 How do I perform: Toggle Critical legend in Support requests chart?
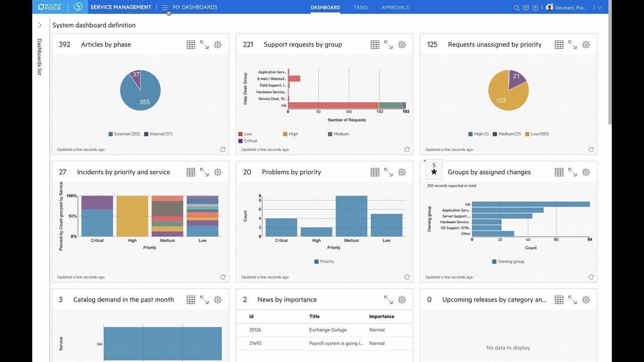pyautogui.click(x=248, y=141)
